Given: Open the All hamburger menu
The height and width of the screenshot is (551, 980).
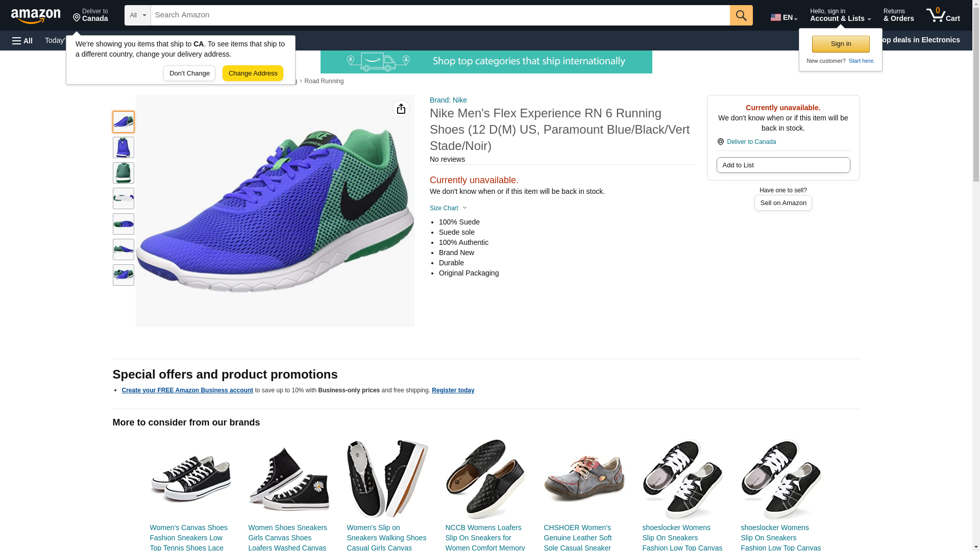Looking at the screenshot, I should (x=22, y=40).
